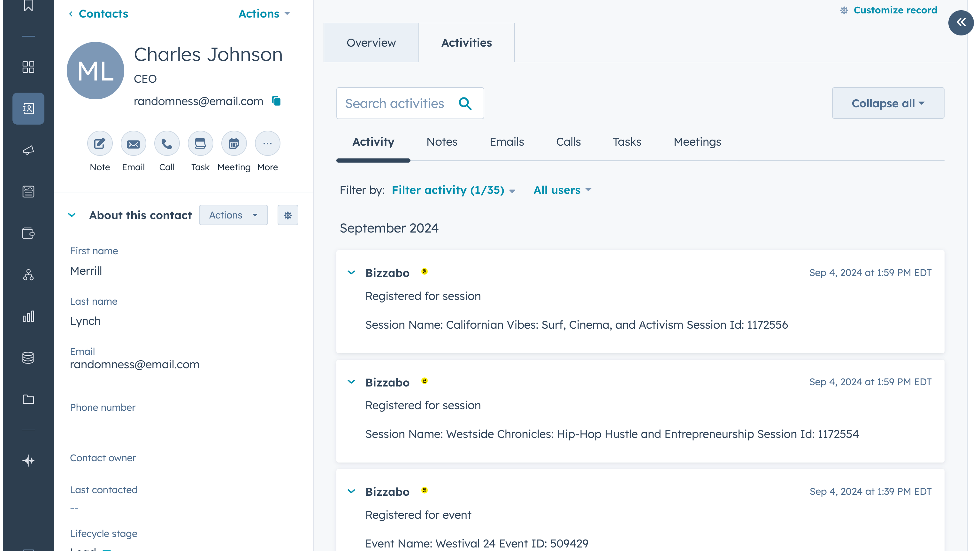Open the Reports bar chart sidebar icon
This screenshot has height=551, width=980.
pyautogui.click(x=28, y=316)
